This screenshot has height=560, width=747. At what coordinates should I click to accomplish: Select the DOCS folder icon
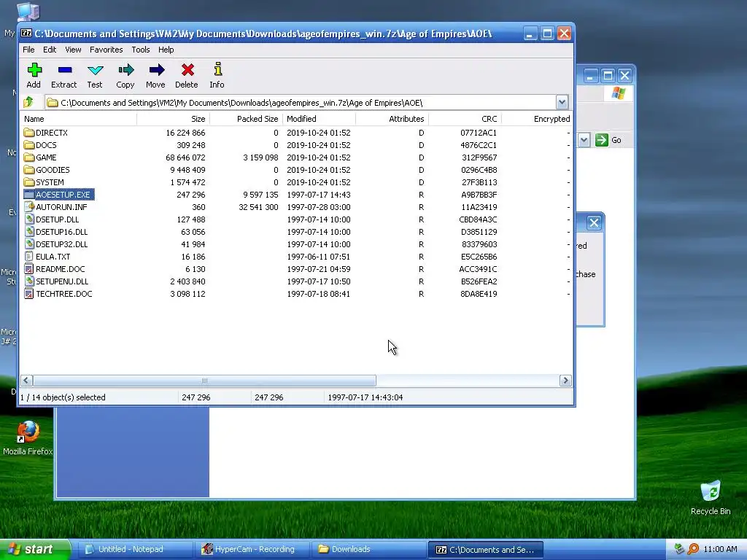29,145
